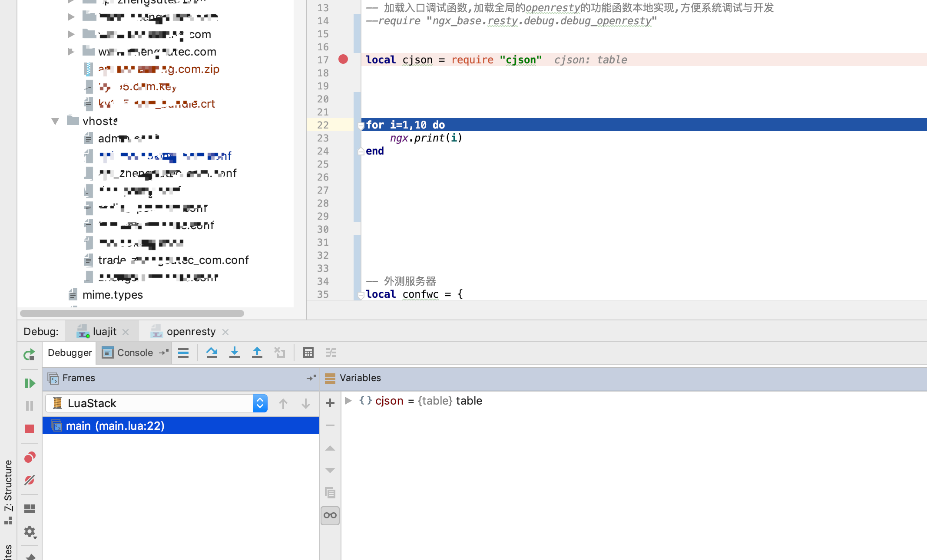Screen dimensions: 927x560
Task: Open the debugger Settings gear icon
Action: point(30,532)
